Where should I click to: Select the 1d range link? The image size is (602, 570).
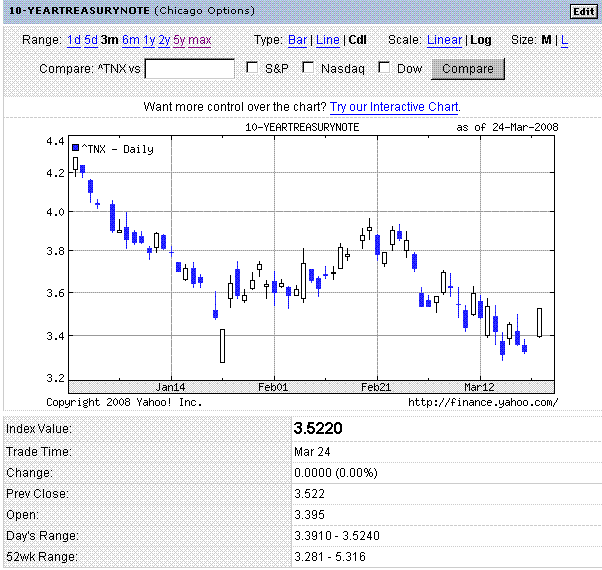point(74,40)
